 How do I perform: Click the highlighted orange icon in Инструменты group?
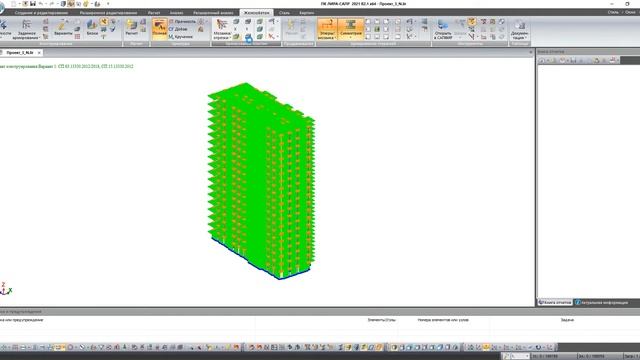472,22
